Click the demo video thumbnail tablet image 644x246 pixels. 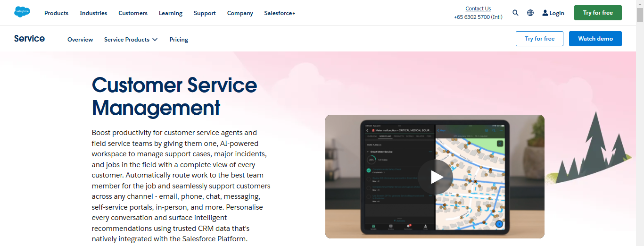coord(435,177)
